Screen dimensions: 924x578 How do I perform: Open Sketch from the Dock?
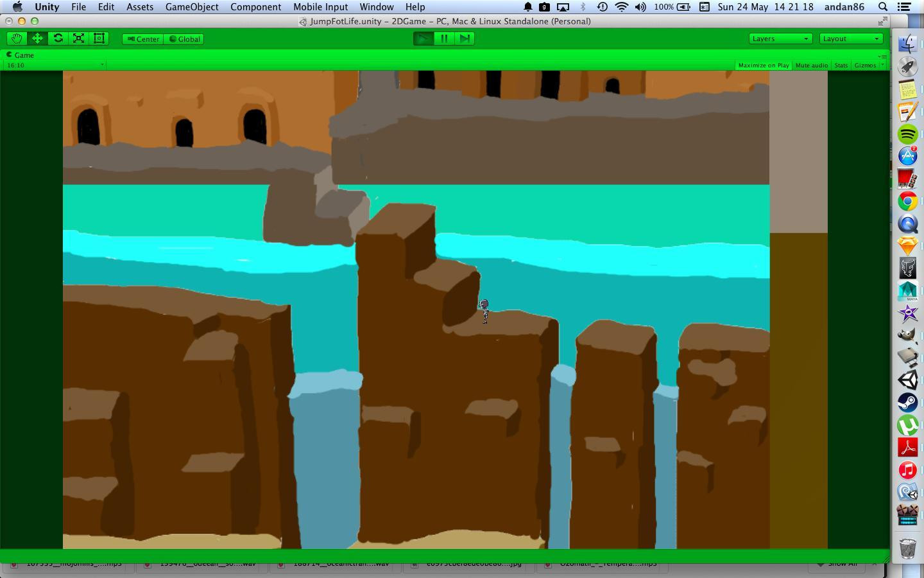coord(907,246)
